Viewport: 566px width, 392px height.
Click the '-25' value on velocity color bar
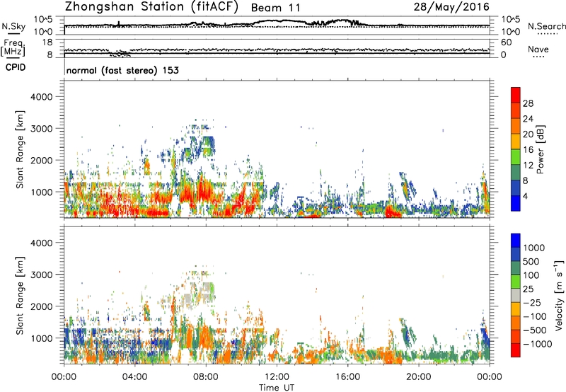(533, 303)
